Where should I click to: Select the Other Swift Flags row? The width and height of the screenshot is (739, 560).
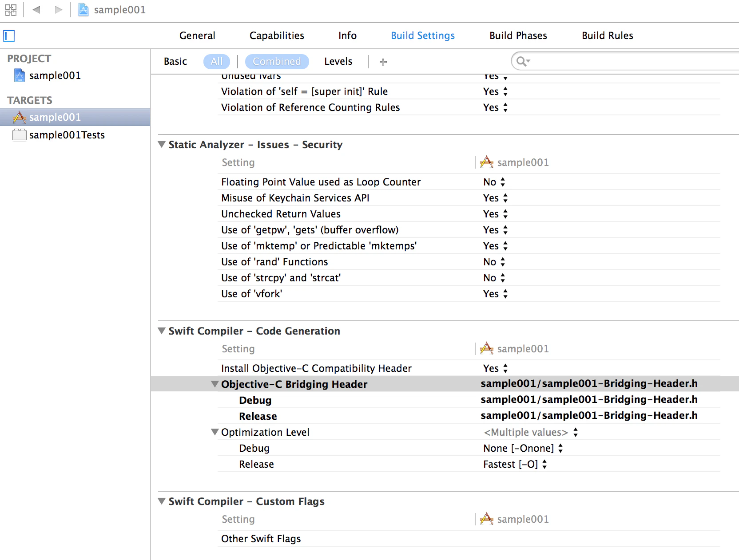[x=469, y=539]
